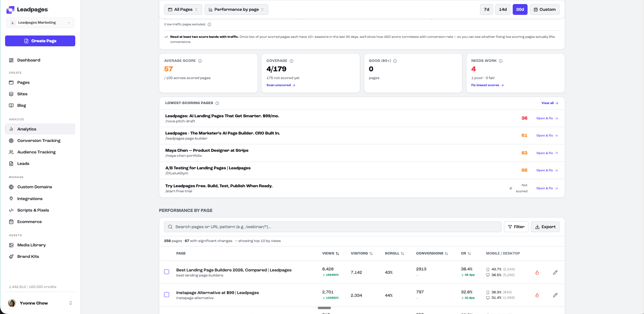Viewport: 644px width, 314px height.
Task: Tick checkbox for Instapage Alternative row
Action: tap(167, 295)
